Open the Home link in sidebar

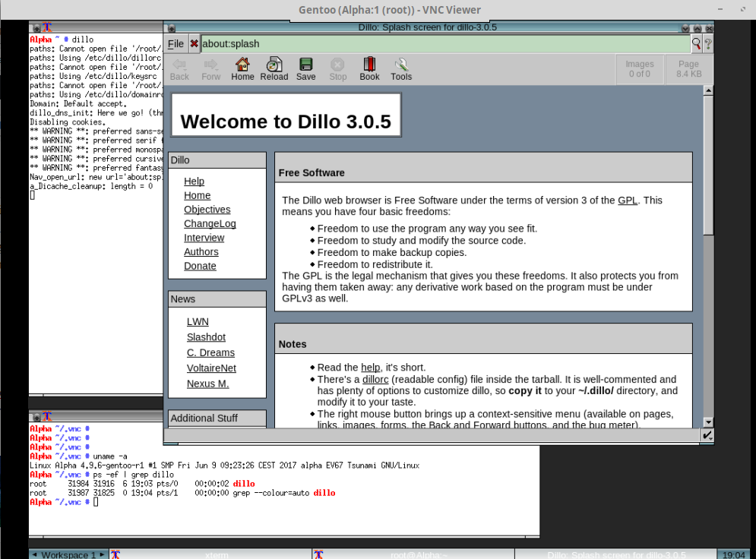click(x=198, y=196)
